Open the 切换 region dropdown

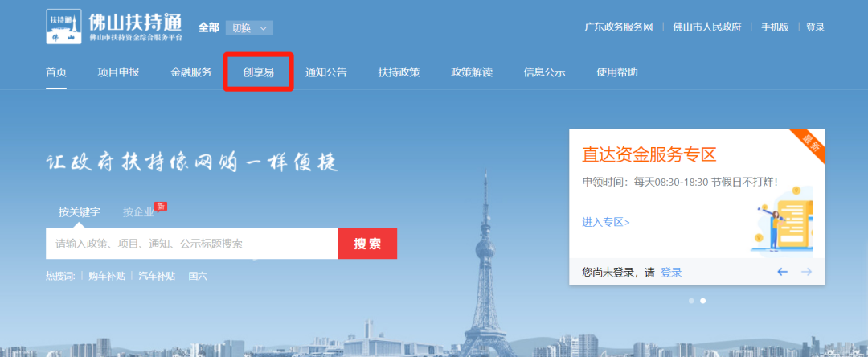[249, 27]
